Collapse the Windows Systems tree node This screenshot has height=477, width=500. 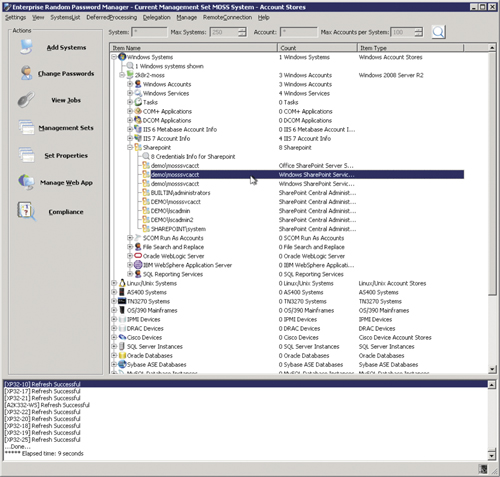pos(114,57)
